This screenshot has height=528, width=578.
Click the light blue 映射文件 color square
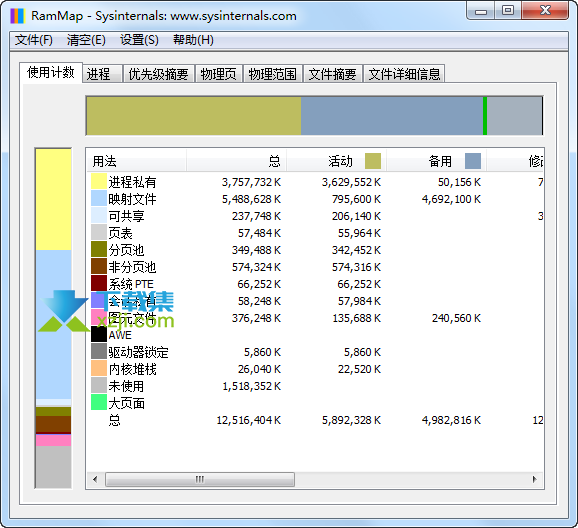[99, 199]
